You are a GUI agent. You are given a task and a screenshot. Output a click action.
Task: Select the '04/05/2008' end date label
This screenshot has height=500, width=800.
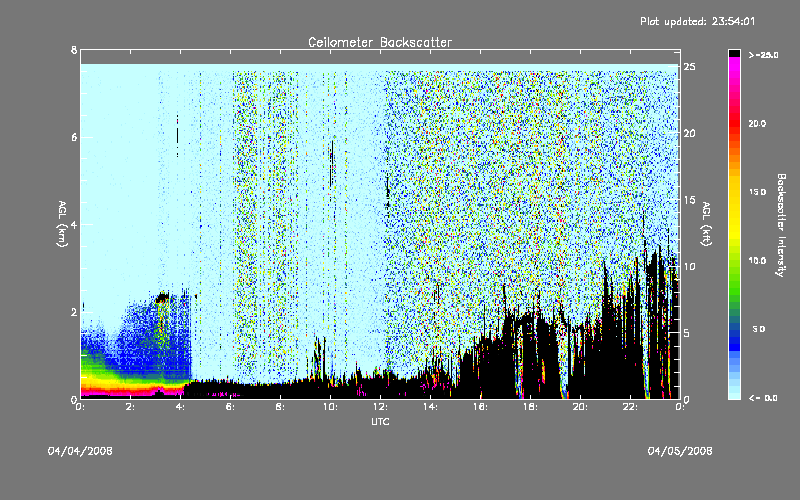(680, 451)
